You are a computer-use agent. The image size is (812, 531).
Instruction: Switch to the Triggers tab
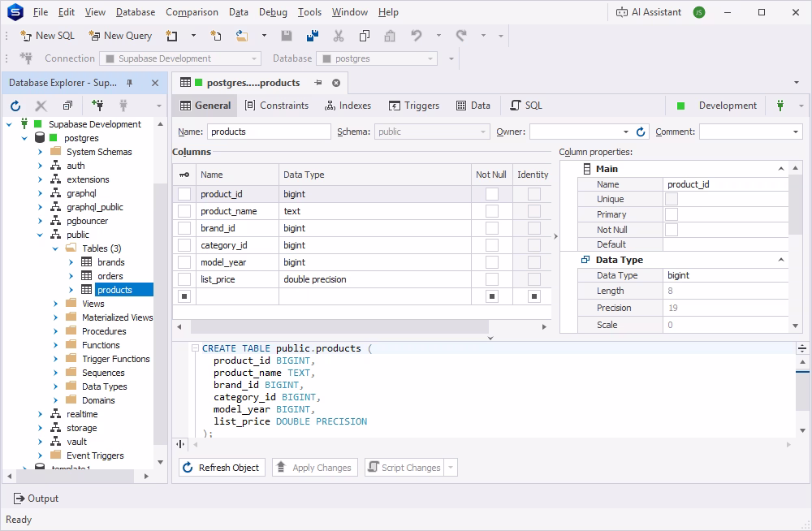(x=414, y=106)
